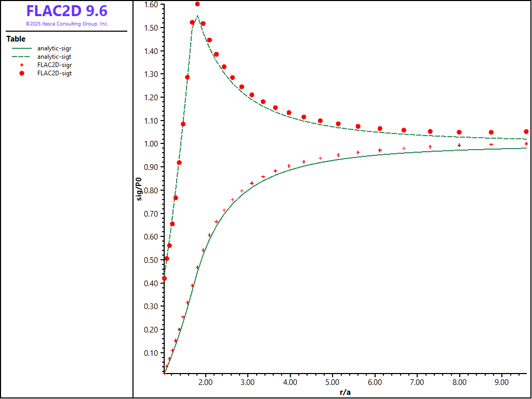Screen dimensions: 532x399
Task: Click the red circle marker for FLAC2D-sigt
Action: pyautogui.click(x=21, y=73)
